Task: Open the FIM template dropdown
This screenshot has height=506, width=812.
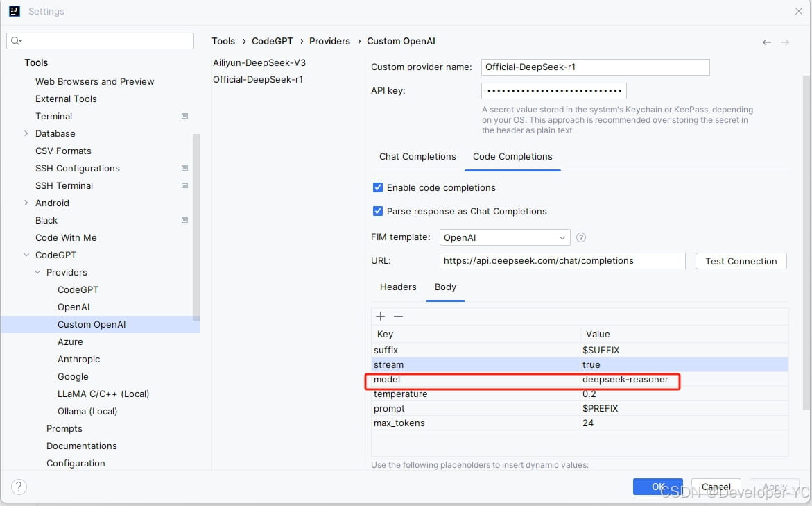Action: click(505, 237)
